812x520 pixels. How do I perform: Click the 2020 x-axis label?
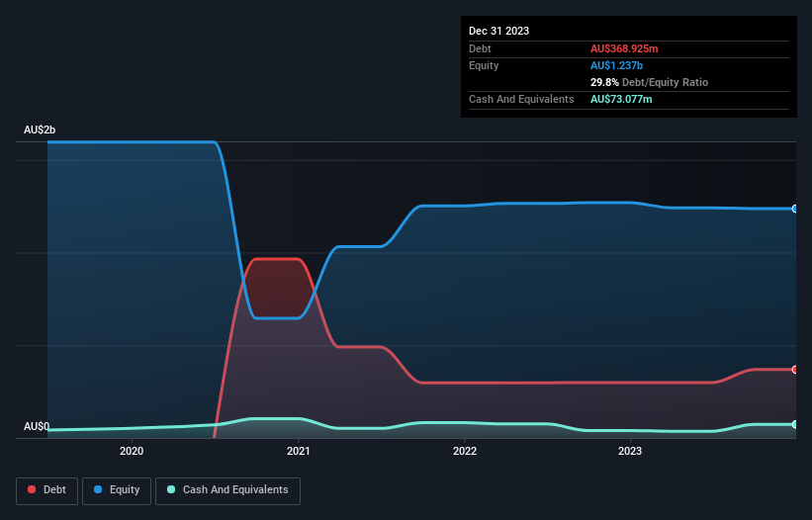tap(132, 451)
